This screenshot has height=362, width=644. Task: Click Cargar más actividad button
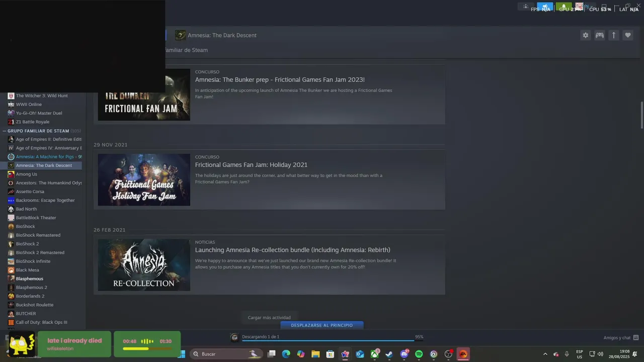269,318
